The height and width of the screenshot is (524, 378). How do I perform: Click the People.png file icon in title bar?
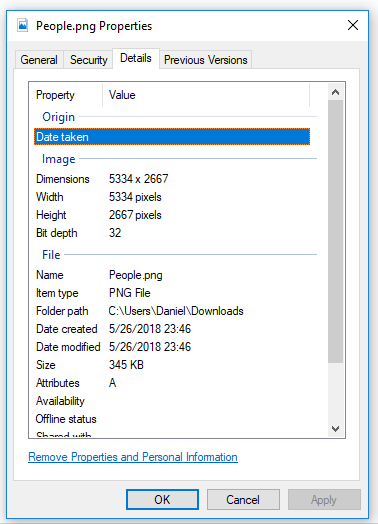[x=23, y=25]
